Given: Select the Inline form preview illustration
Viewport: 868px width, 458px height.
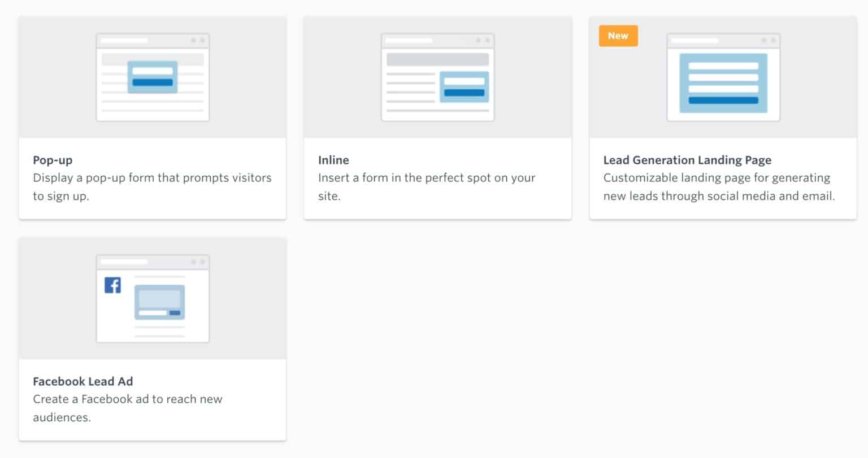Looking at the screenshot, I should tap(437, 77).
